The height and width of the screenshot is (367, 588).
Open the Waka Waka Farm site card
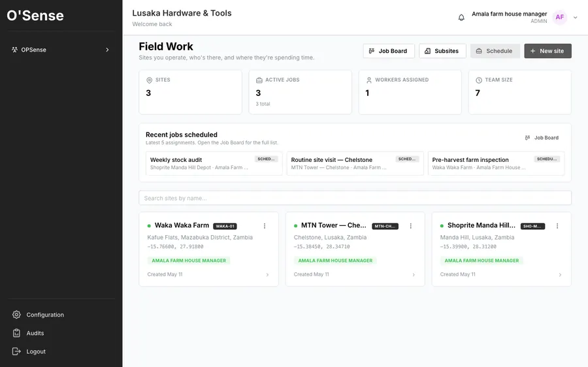pyautogui.click(x=208, y=249)
